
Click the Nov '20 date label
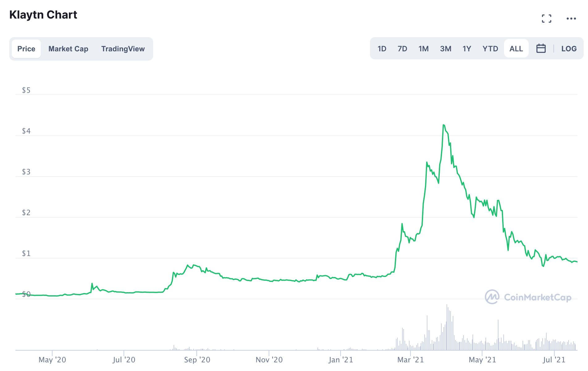pyautogui.click(x=269, y=360)
